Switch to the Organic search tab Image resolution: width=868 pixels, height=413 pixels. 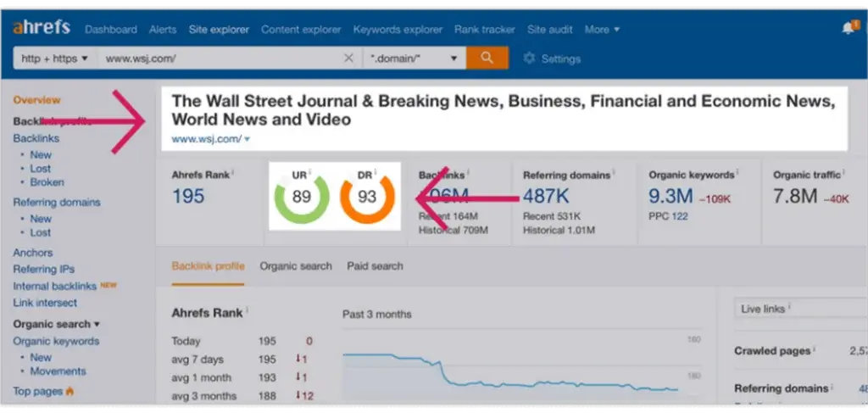pyautogui.click(x=296, y=265)
